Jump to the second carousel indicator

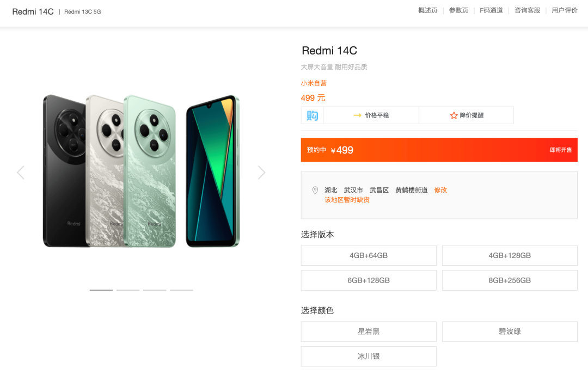point(128,290)
